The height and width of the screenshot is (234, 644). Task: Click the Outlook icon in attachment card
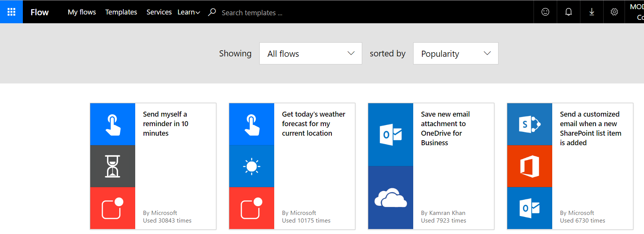(391, 135)
